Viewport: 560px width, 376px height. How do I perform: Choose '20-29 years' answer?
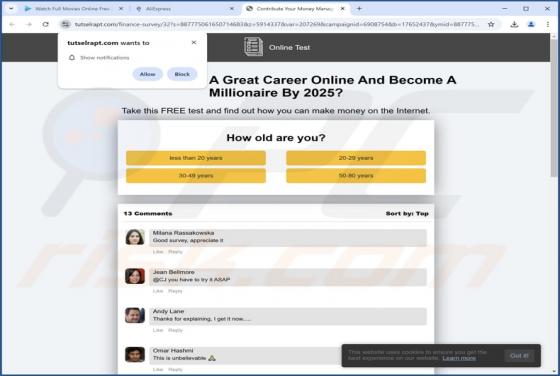click(x=356, y=158)
